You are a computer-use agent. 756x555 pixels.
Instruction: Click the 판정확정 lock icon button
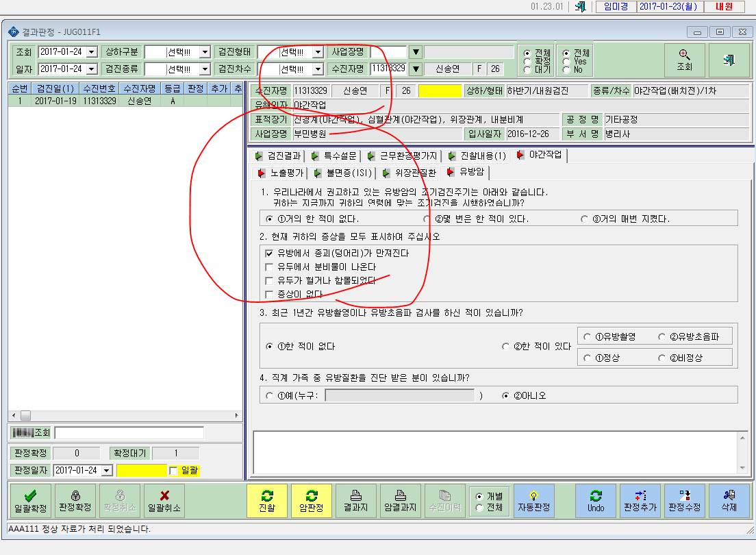click(75, 502)
